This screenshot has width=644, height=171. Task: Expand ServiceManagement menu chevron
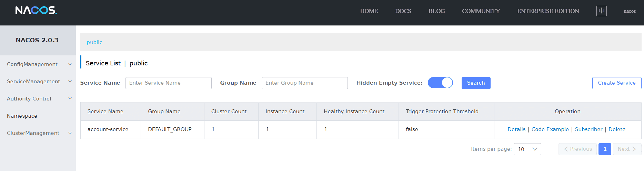tap(70, 82)
